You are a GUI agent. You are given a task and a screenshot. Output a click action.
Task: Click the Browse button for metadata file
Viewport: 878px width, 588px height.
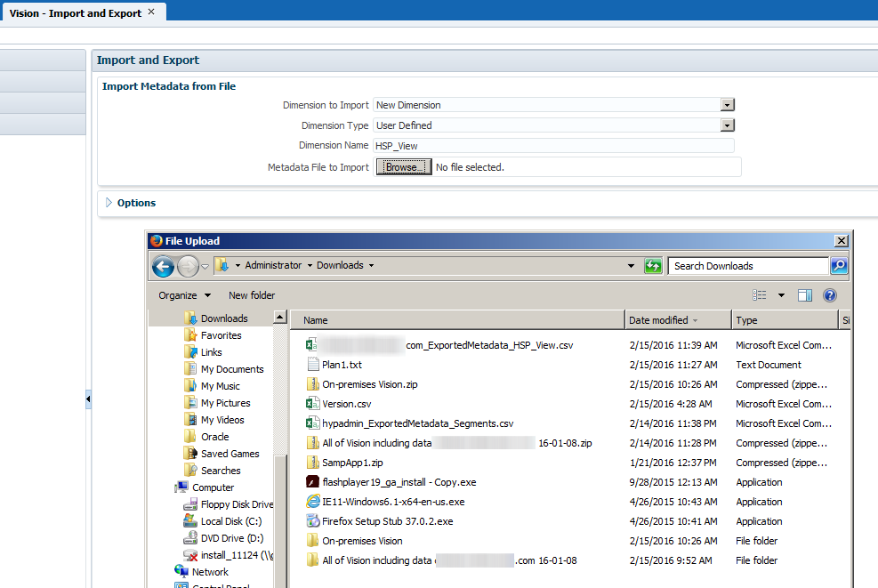[404, 167]
